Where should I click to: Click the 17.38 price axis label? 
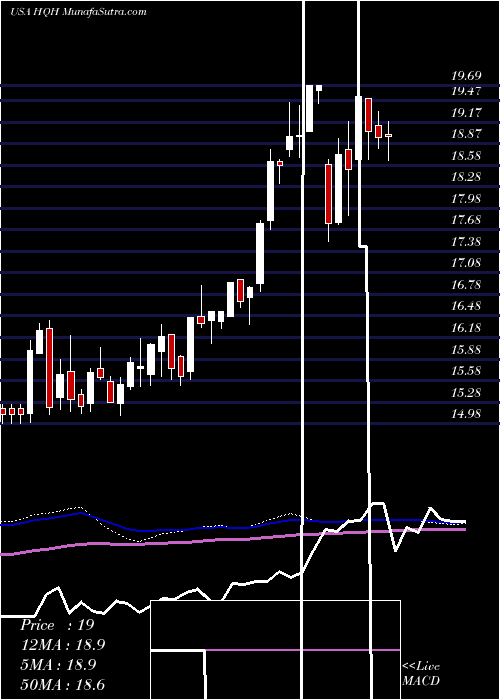coord(467,242)
